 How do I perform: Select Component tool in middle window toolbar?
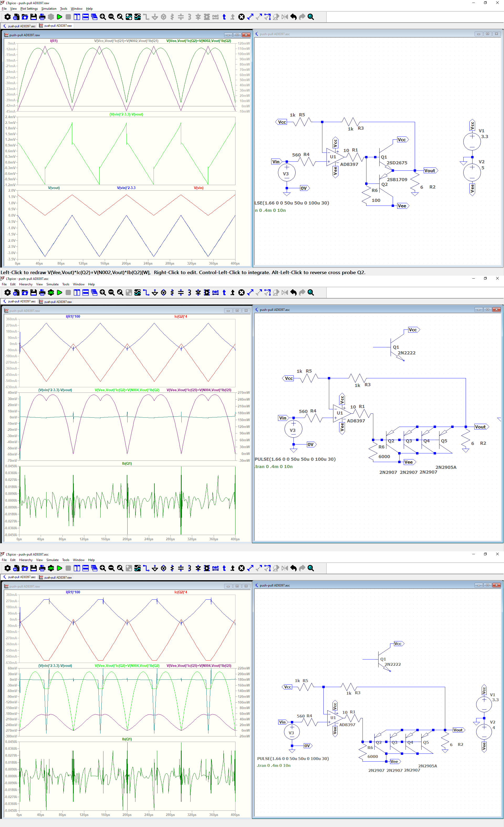click(207, 292)
